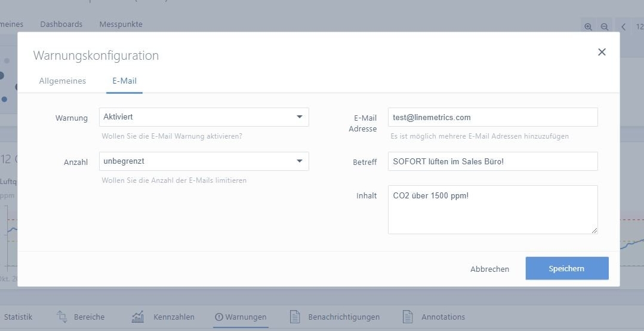The height and width of the screenshot is (331, 644).
Task: Click the zoom in magnifier icon
Action: pos(588,27)
